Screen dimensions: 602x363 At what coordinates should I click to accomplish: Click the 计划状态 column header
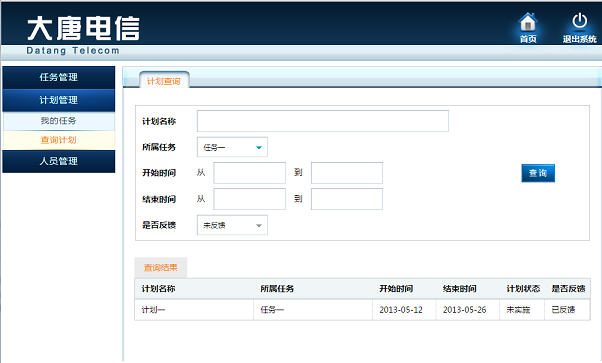tap(522, 289)
